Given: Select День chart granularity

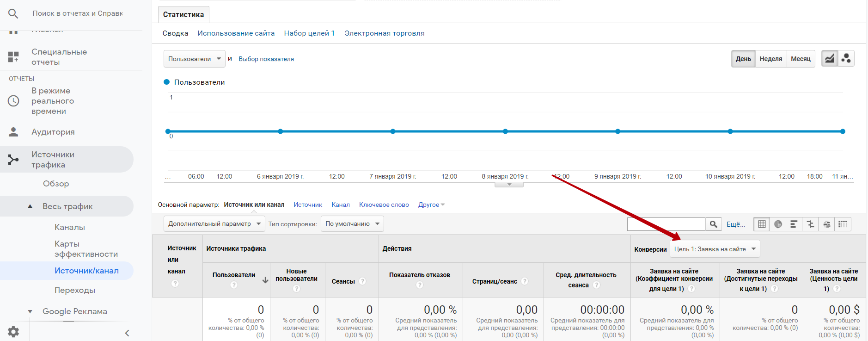Looking at the screenshot, I should pyautogui.click(x=743, y=59).
